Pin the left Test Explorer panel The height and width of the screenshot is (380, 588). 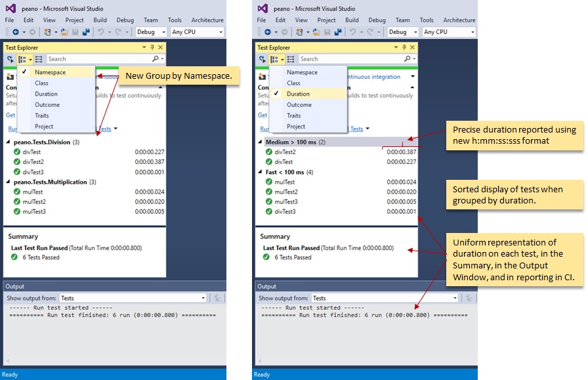pyautogui.click(x=152, y=47)
